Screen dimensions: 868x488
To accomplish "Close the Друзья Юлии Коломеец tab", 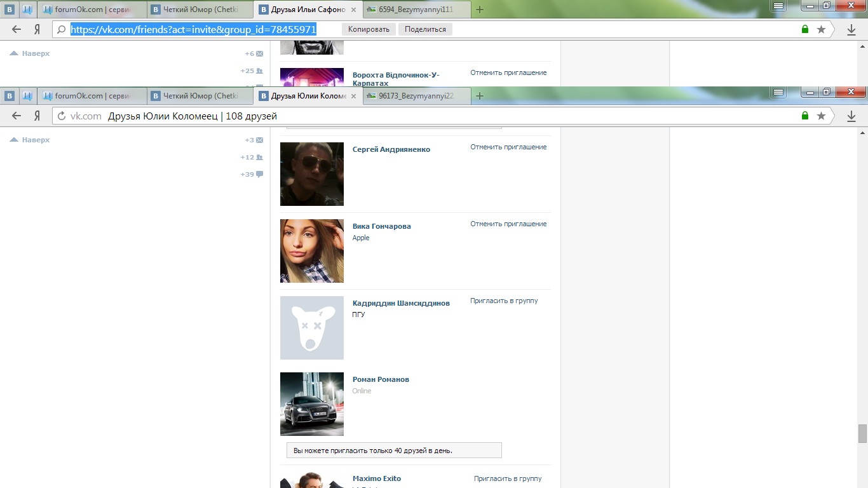I will click(x=353, y=96).
